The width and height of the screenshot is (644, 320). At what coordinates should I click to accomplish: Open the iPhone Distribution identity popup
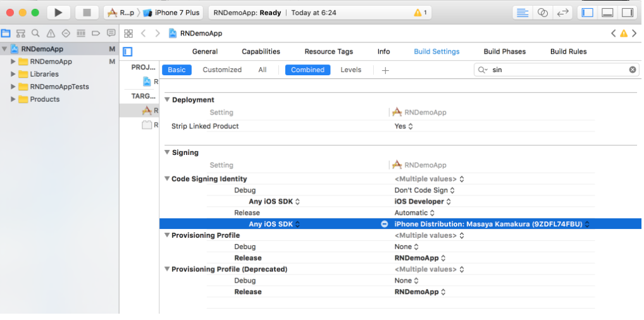pyautogui.click(x=492, y=224)
